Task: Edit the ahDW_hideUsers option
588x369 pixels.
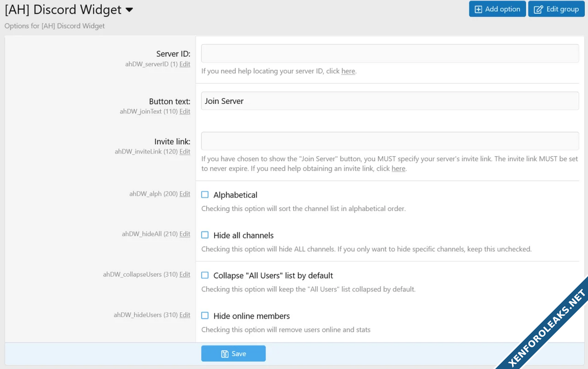Action: 185,315
